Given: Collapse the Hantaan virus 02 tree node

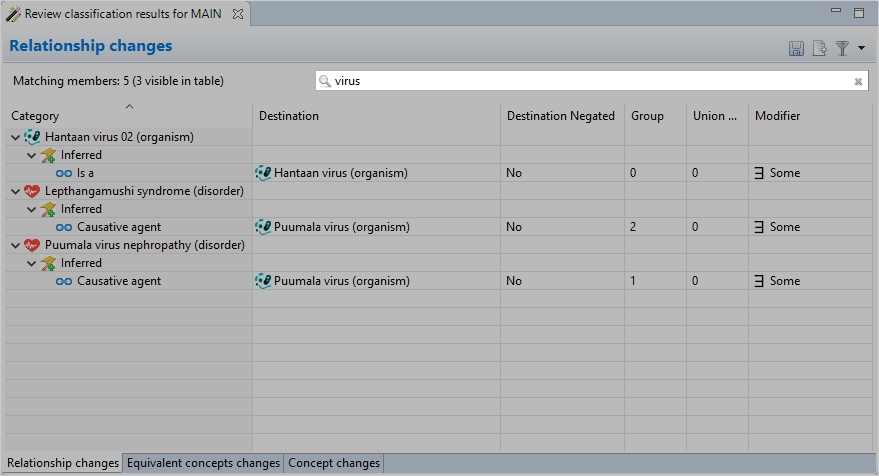Looking at the screenshot, I should (16, 137).
